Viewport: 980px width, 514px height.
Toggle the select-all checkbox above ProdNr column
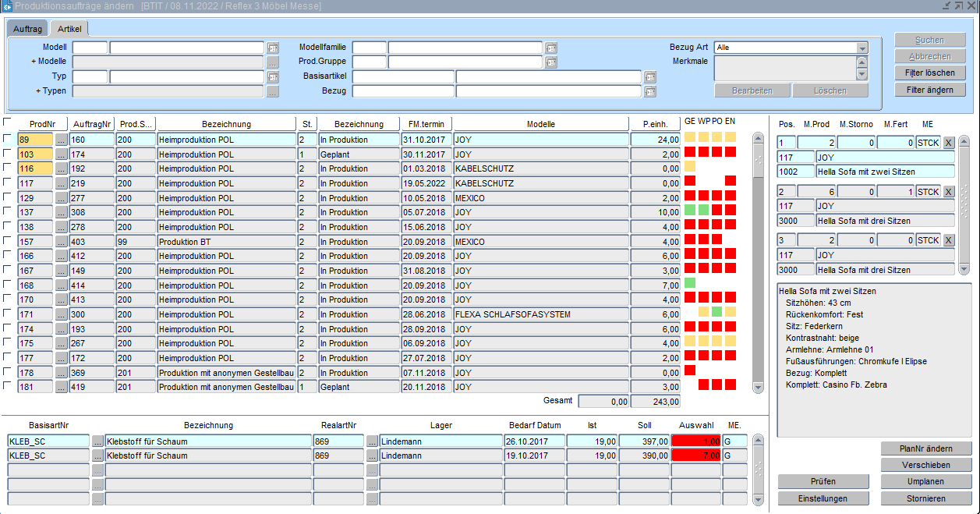click(8, 122)
